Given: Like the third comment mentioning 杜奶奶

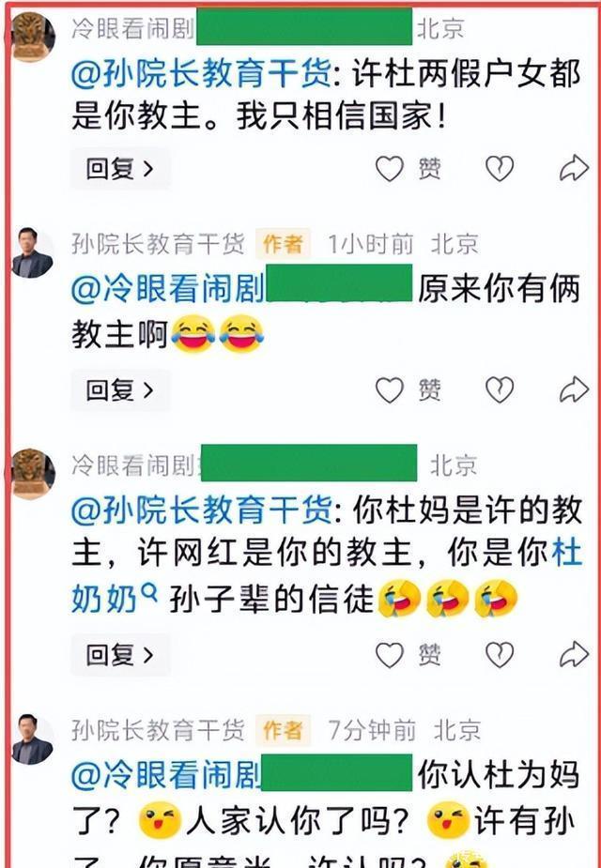Looking at the screenshot, I should pyautogui.click(x=390, y=655).
